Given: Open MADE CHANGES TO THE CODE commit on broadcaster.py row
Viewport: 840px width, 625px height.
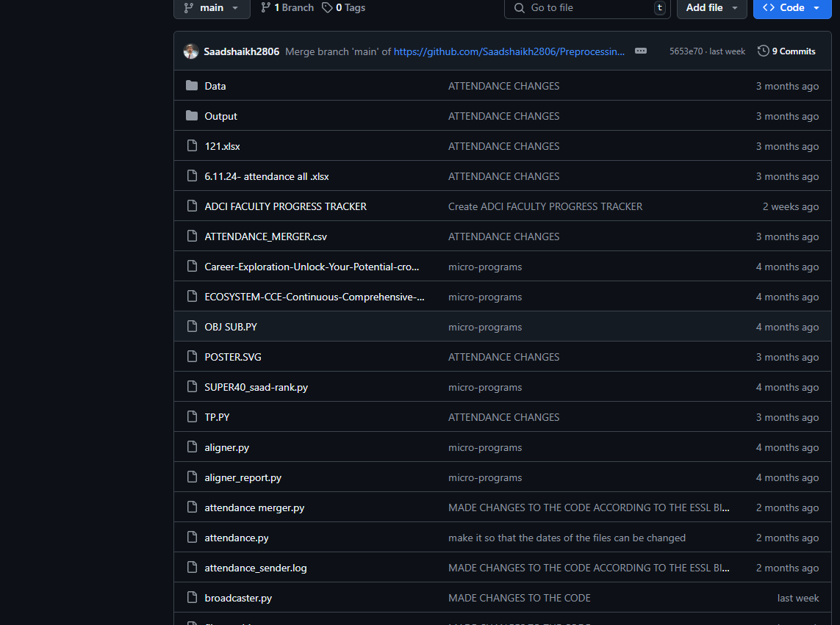Looking at the screenshot, I should [x=519, y=598].
